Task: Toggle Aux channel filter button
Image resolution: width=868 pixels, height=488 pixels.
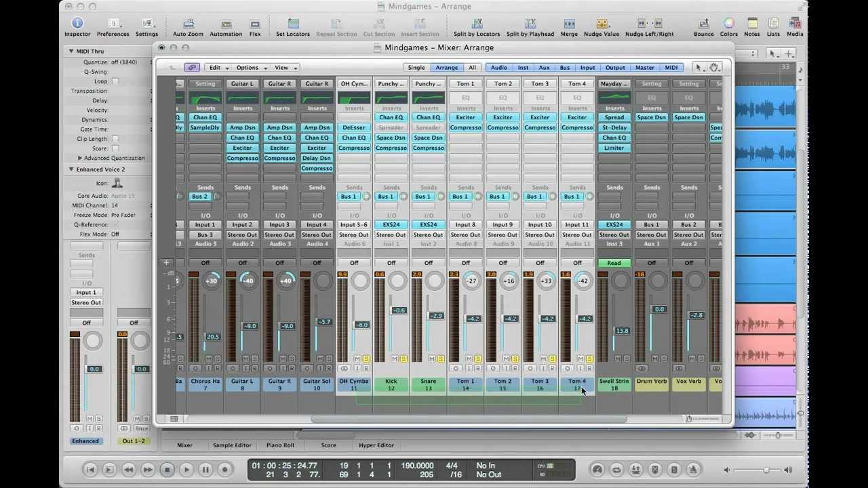Action: tap(545, 68)
